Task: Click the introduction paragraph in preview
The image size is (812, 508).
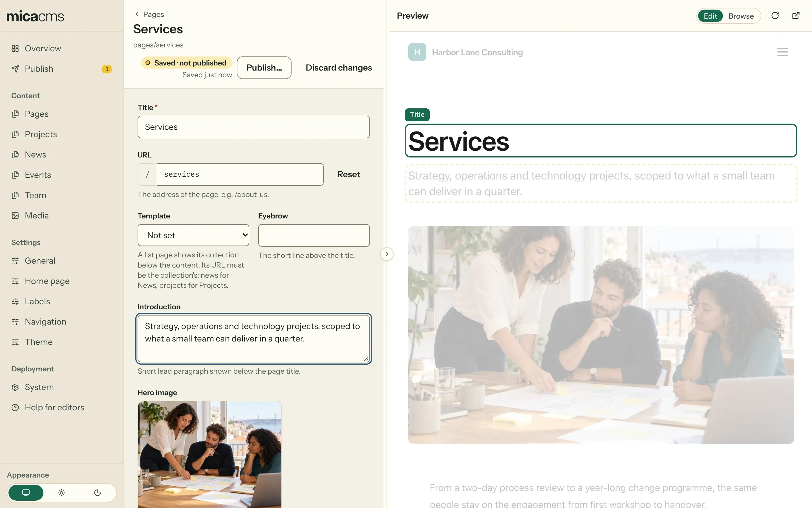Action: tap(601, 183)
